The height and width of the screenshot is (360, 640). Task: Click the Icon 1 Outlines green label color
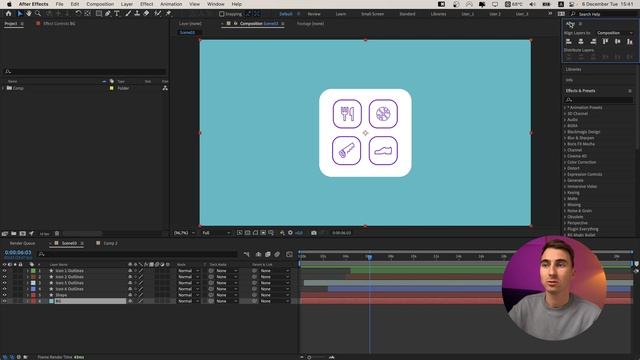[33, 271]
